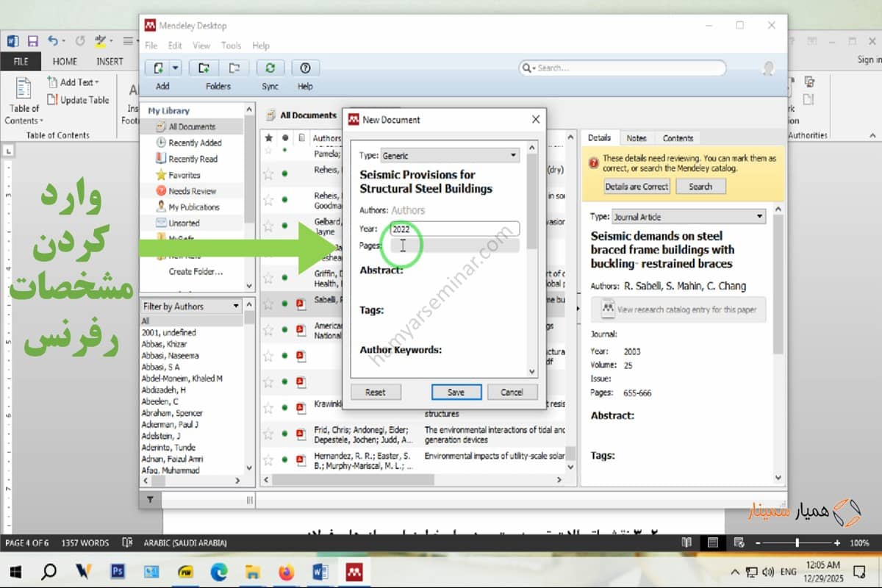This screenshot has height=588, width=882.
Task: Sort the document list by the star column header
Action: coord(268,137)
